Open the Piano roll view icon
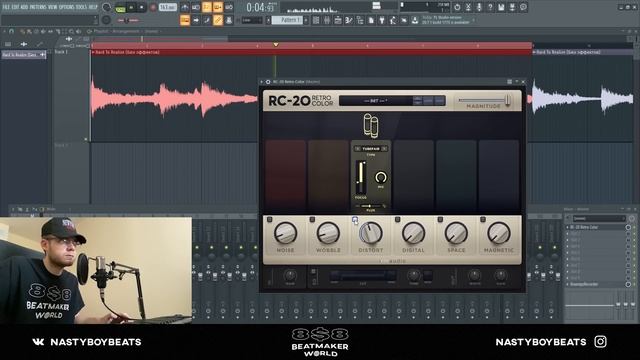 tap(327, 20)
